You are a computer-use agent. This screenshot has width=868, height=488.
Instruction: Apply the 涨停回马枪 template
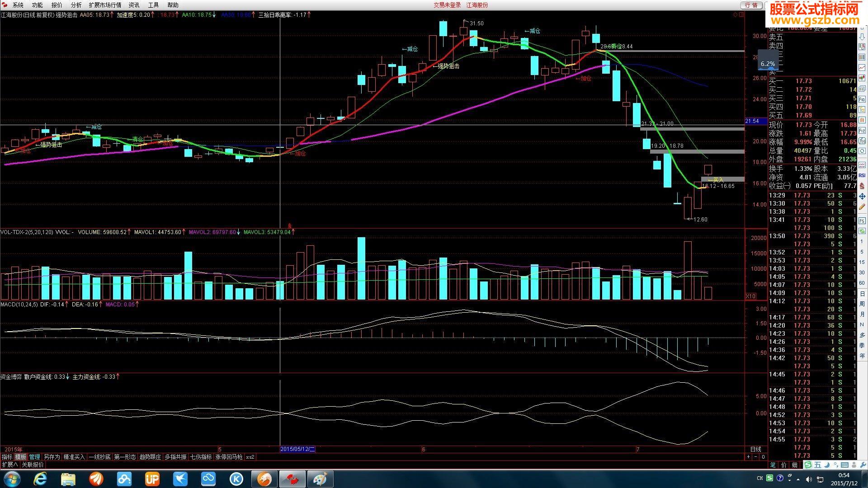coord(229,457)
